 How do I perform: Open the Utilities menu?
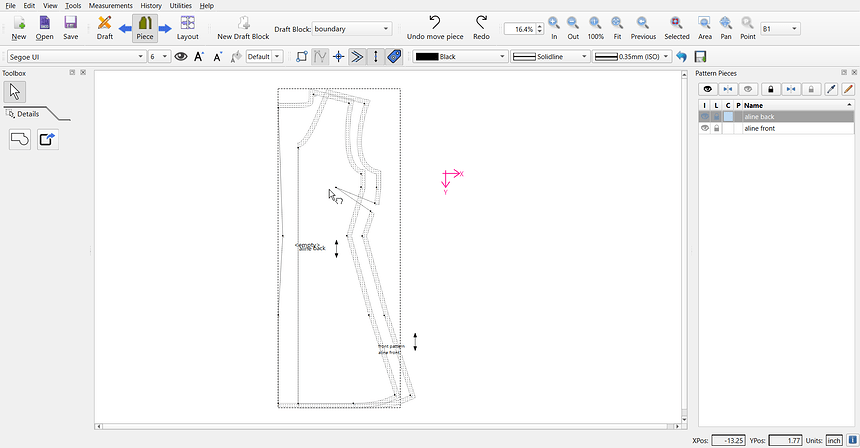[x=180, y=5]
